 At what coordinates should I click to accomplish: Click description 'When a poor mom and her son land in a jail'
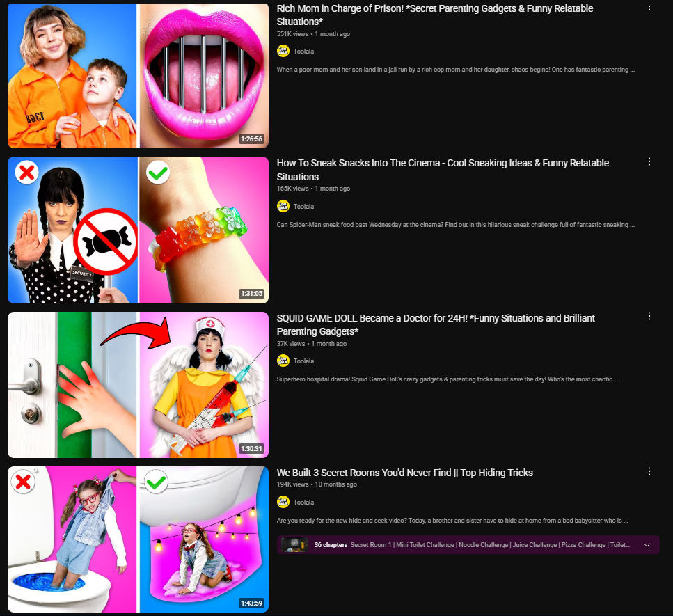pos(456,70)
